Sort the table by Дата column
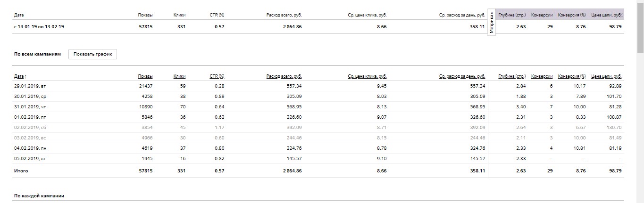This screenshot has width=644, height=203. [x=19, y=76]
